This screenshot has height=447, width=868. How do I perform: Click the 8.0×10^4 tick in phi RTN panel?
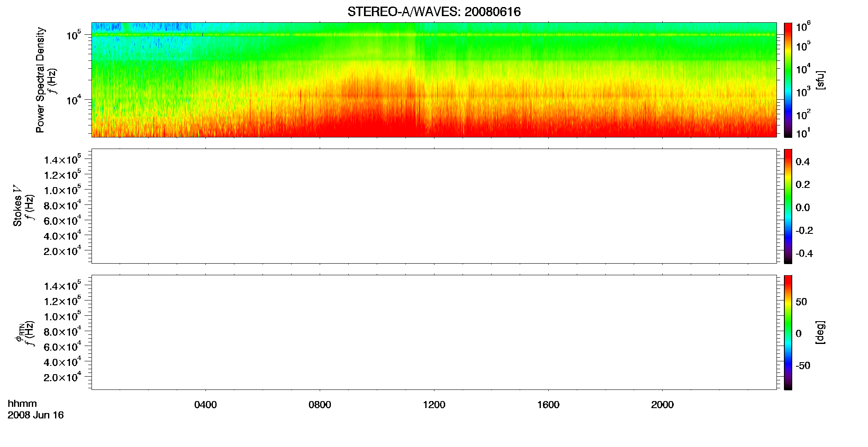62,332
